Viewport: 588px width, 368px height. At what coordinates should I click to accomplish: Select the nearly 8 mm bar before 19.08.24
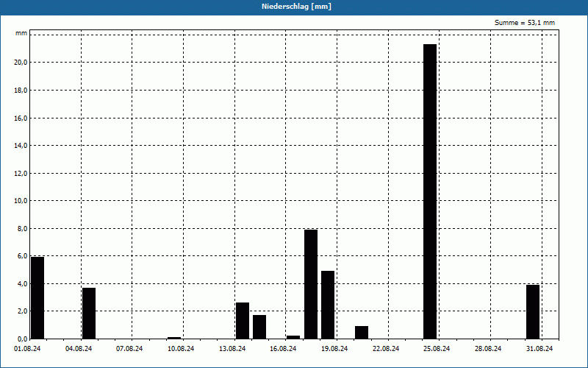[x=311, y=284]
